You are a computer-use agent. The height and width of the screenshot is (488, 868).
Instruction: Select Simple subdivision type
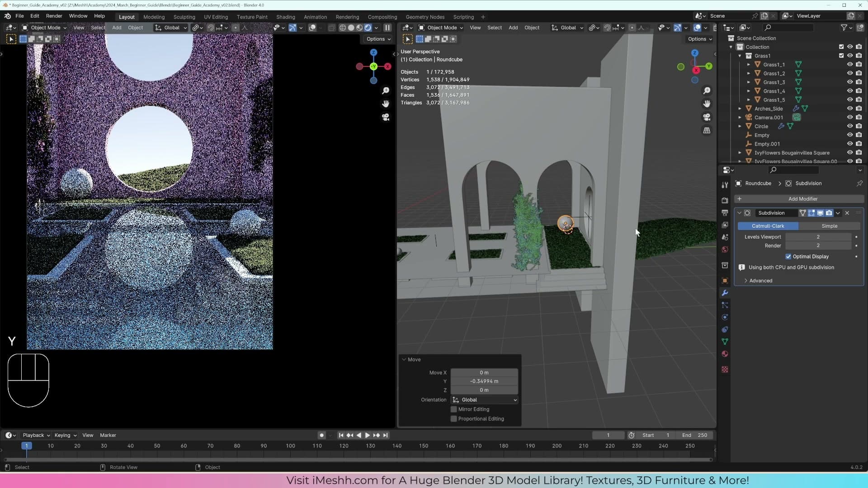tap(829, 226)
